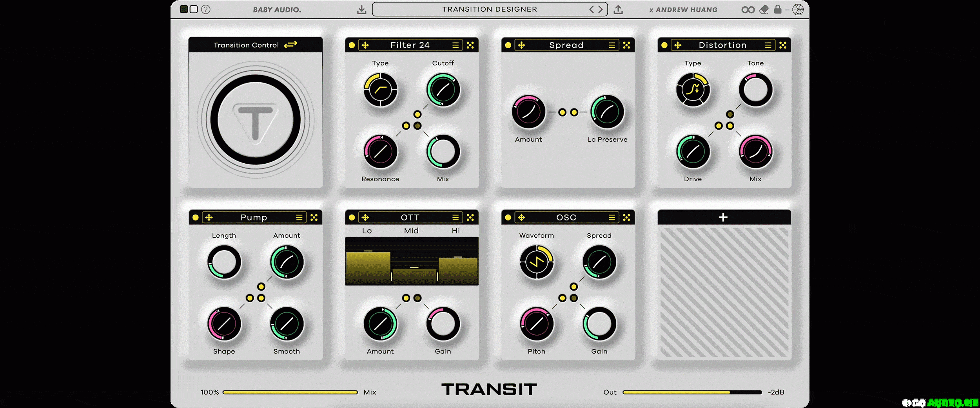The height and width of the screenshot is (408, 980).
Task: Open Spread module menu
Action: pos(612,45)
